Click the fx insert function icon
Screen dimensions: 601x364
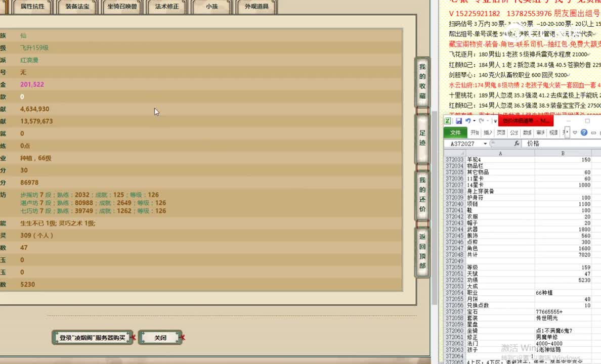(x=517, y=144)
